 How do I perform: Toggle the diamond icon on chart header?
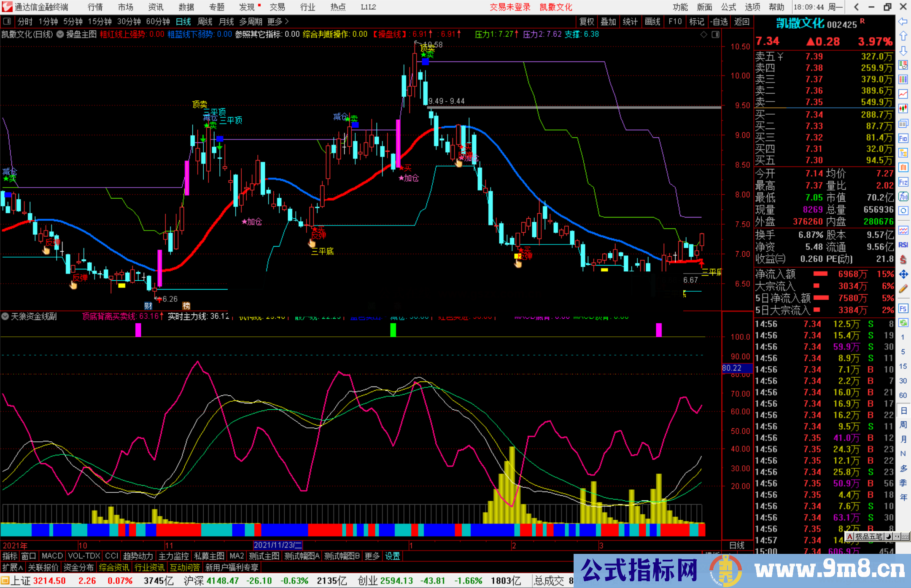[x=703, y=35]
